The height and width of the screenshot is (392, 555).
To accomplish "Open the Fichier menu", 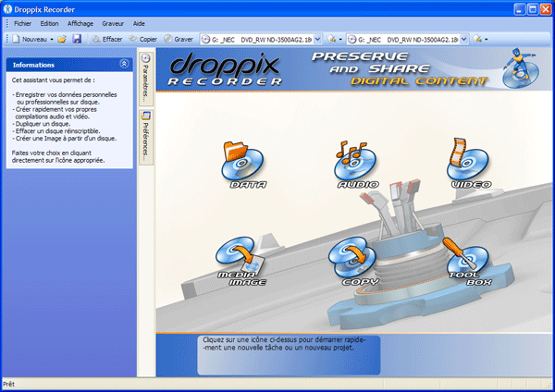I will pos(22,24).
